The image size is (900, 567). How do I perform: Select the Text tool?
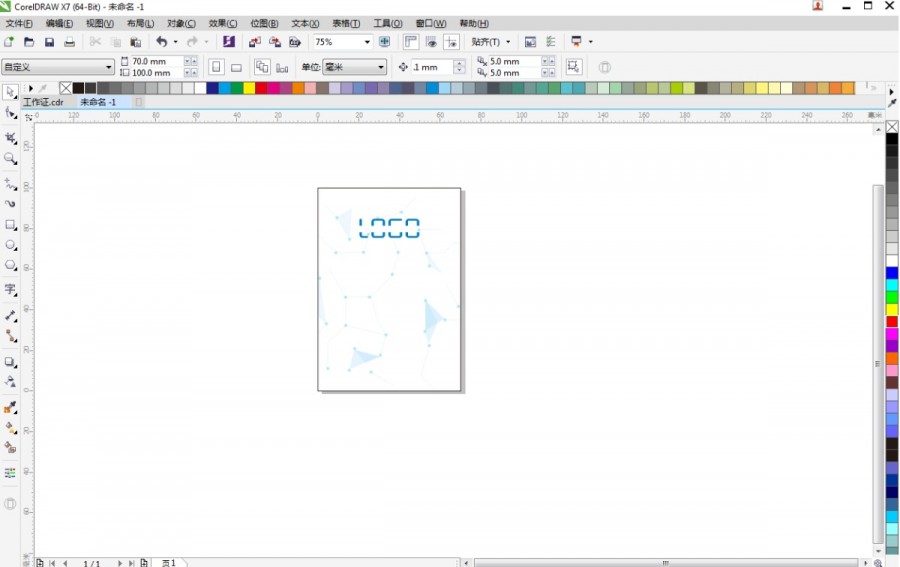tap(10, 289)
